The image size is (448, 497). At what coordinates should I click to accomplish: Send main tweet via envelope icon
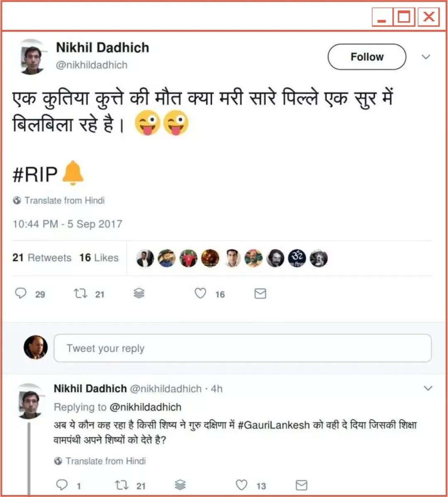point(260,294)
